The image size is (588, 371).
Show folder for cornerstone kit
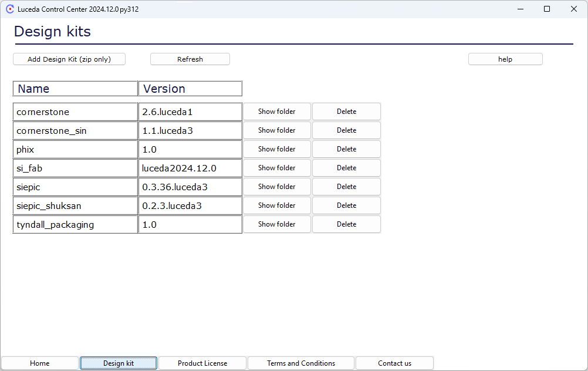(276, 112)
